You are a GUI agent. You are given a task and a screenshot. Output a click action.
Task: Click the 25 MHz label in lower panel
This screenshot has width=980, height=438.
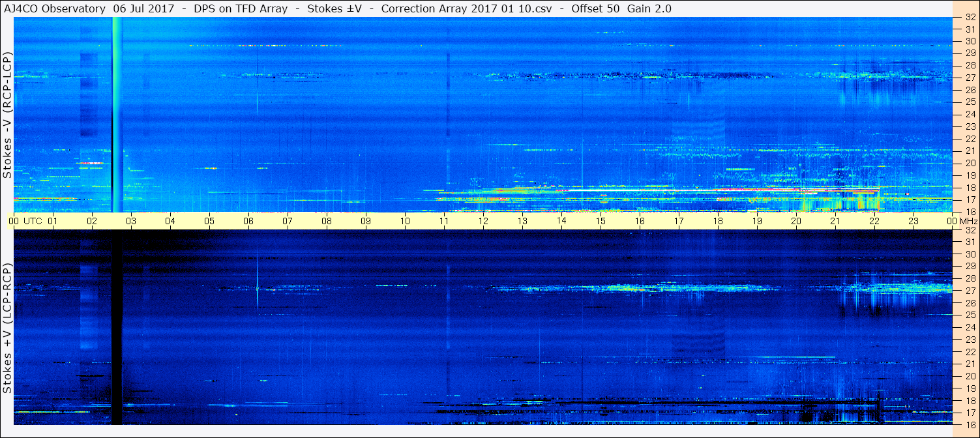[970, 315]
